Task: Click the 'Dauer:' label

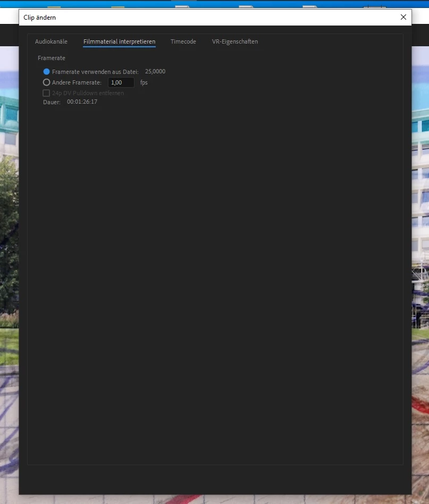Action: pyautogui.click(x=52, y=102)
